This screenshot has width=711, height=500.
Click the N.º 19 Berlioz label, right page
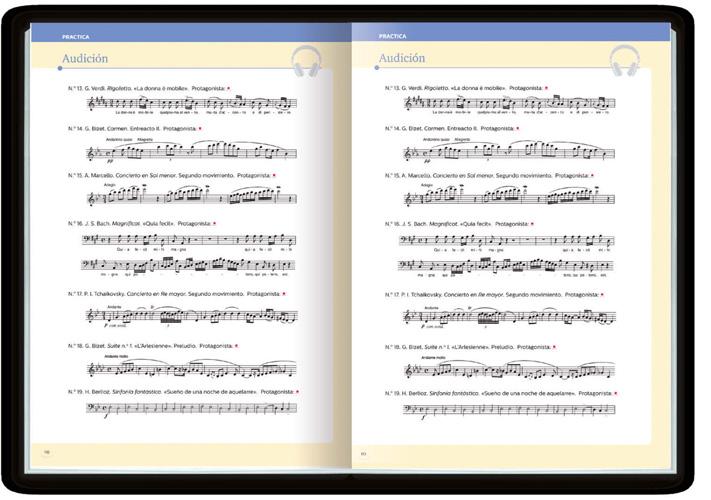(502, 393)
